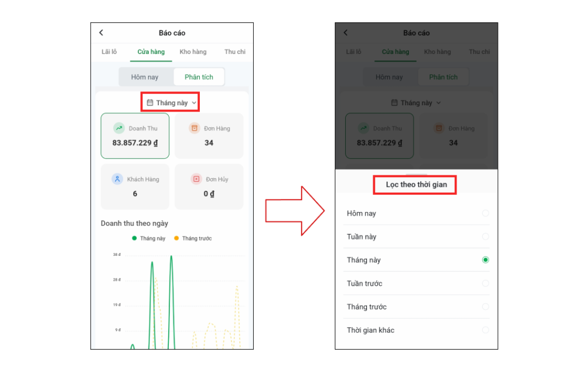Click dimmed Tháng này dropdown on right screen
Viewport: 588px width, 372px height.
(416, 102)
